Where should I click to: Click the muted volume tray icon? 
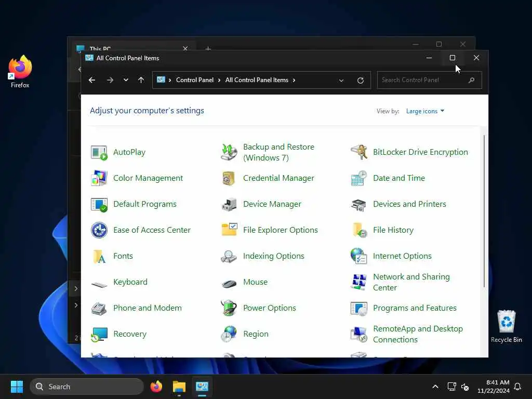pyautogui.click(x=465, y=387)
